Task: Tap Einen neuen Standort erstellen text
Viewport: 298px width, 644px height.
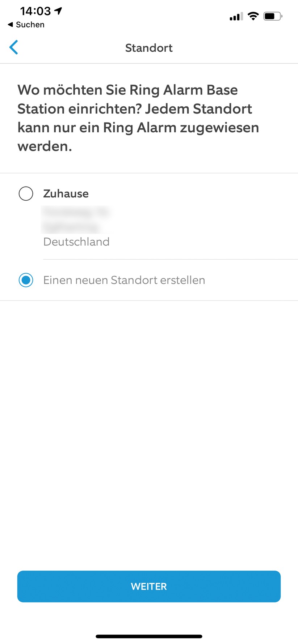Action: [124, 280]
